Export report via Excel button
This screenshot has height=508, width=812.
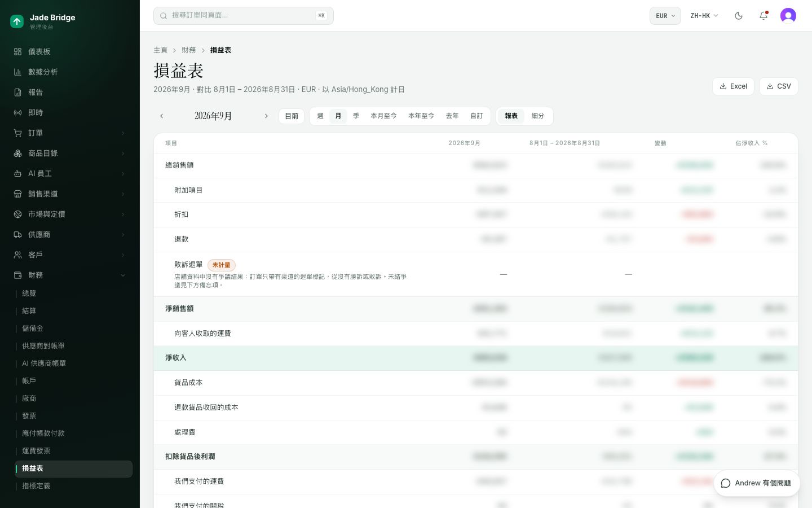coord(733,86)
